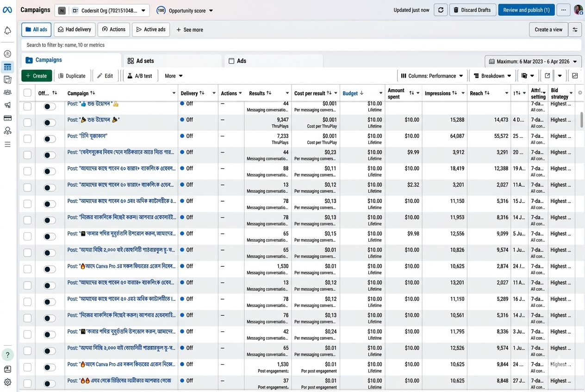This screenshot has height=392, width=585.
Task: Open the date range selector dropdown
Action: [533, 61]
